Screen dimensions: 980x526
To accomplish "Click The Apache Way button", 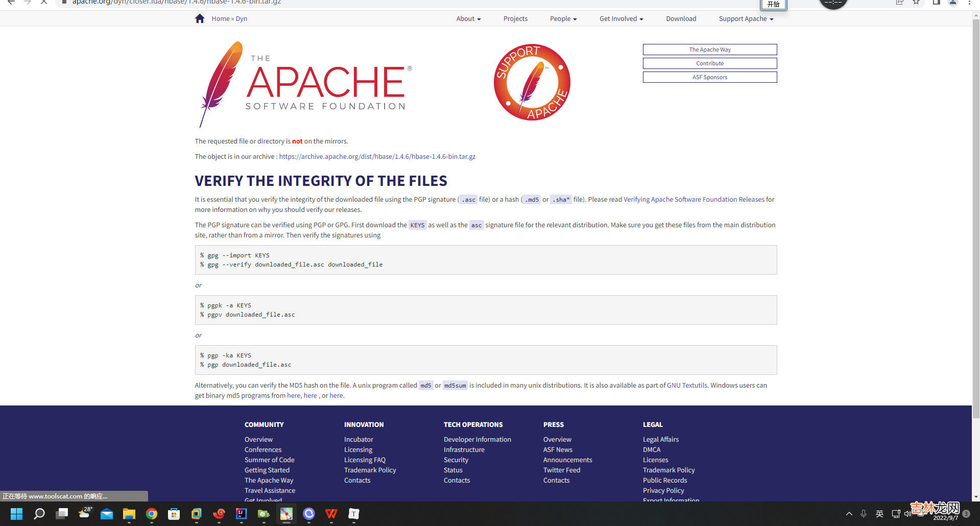I will pyautogui.click(x=709, y=50).
